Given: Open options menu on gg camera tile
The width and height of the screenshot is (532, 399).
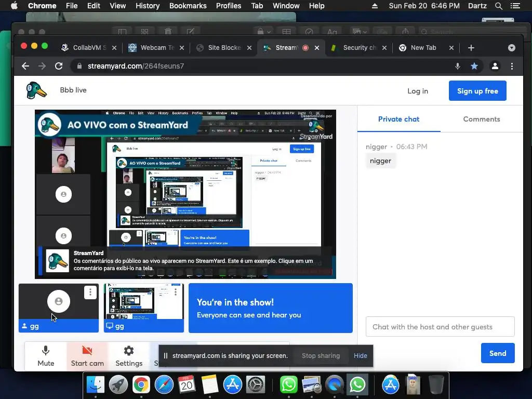Looking at the screenshot, I should pyautogui.click(x=90, y=292).
